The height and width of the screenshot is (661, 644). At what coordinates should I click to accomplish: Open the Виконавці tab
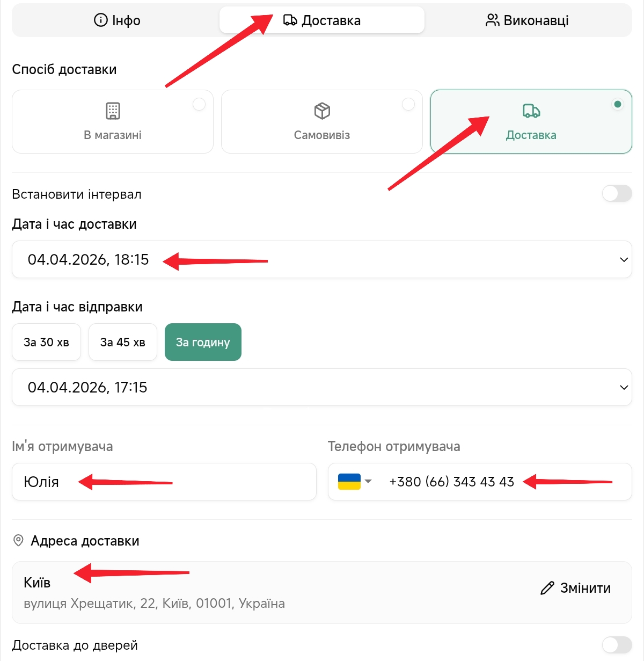click(x=527, y=20)
